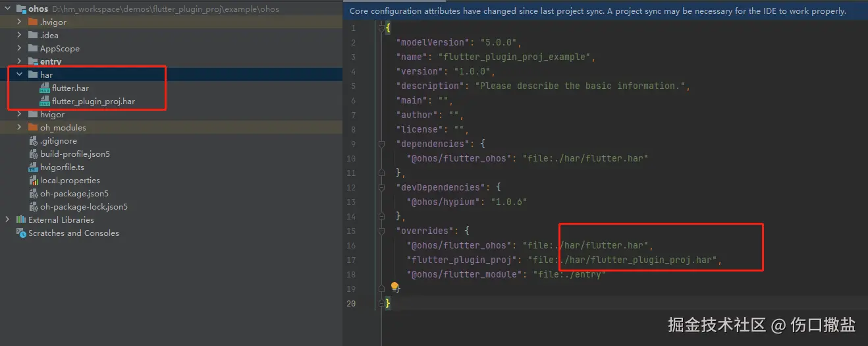Fold the dependencies block at line 9
868x346 pixels.
(x=381, y=144)
